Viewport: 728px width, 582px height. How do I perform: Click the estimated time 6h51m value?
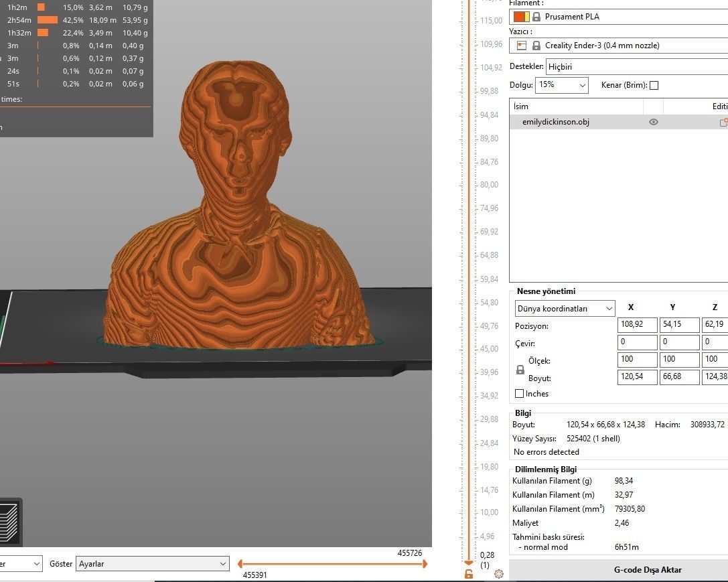[x=626, y=547]
